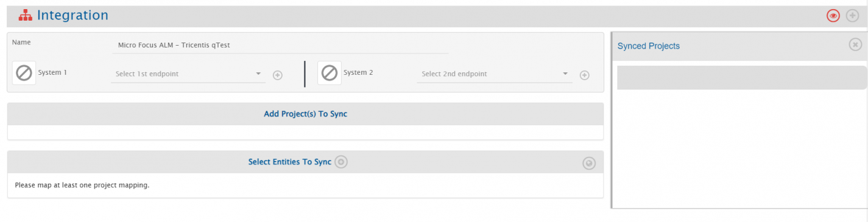The image size is (868, 222).
Task: Click the plus icon beside the eye icon
Action: (853, 16)
